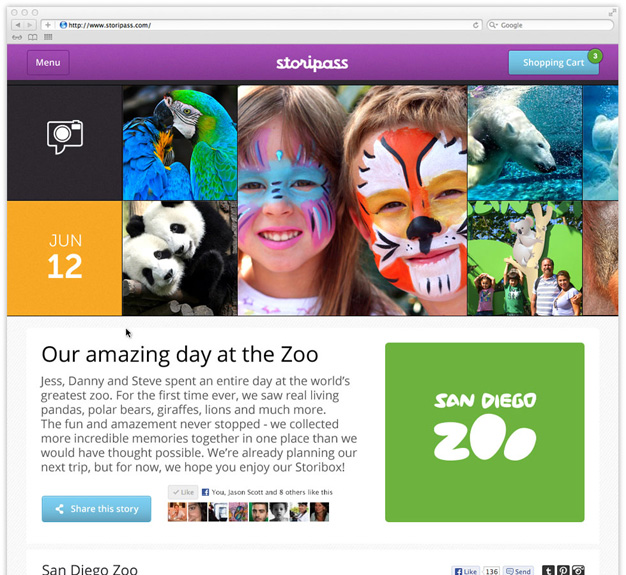Click the Storipass logo
This screenshot has height=575, width=626.
tap(312, 63)
